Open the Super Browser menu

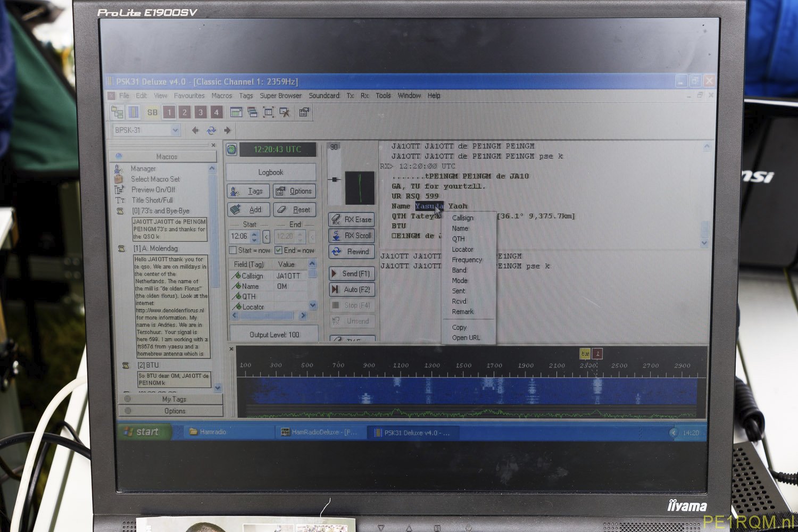pos(280,96)
